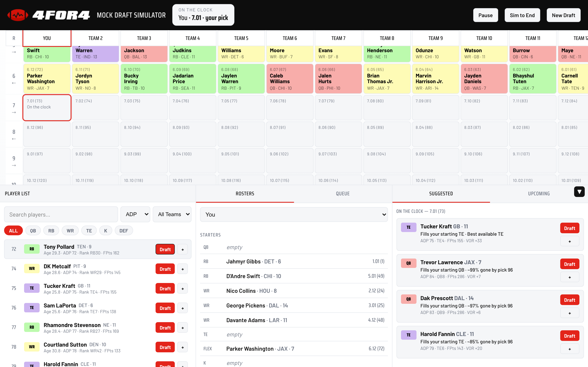Image resolution: width=588 pixels, height=367 pixels.
Task: Open the ADP sort dropdown
Action: click(x=135, y=214)
